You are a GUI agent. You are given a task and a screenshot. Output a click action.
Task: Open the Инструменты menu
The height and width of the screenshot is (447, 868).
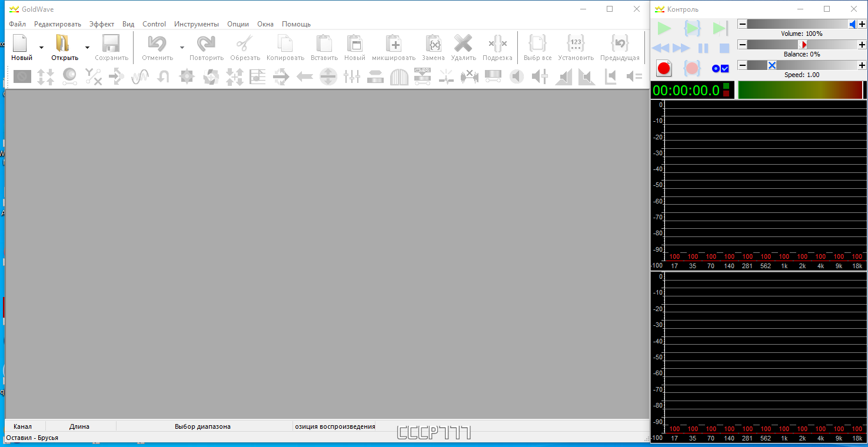(197, 24)
